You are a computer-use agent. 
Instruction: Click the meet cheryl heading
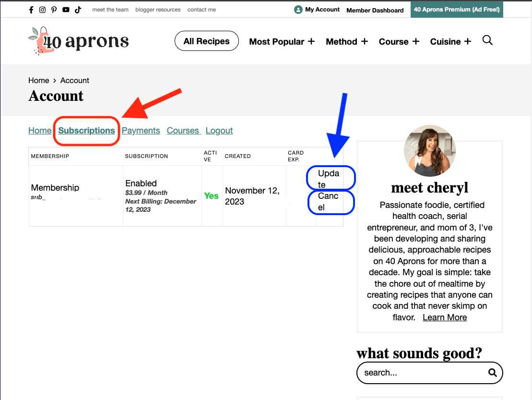point(429,187)
